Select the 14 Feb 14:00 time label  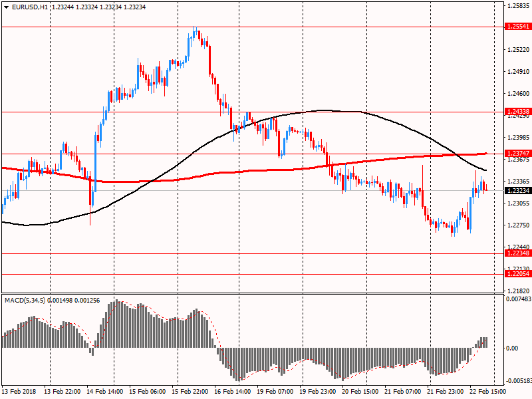point(105,391)
